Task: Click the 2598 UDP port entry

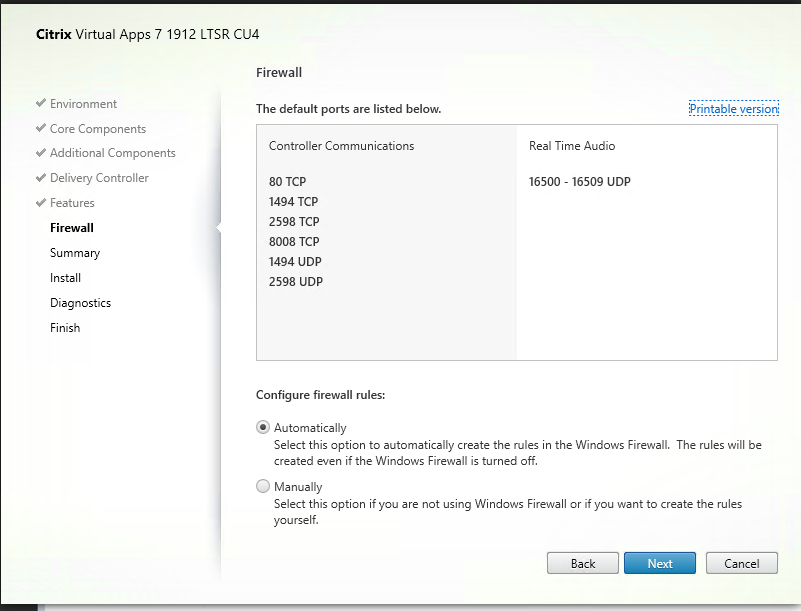Action: 296,281
